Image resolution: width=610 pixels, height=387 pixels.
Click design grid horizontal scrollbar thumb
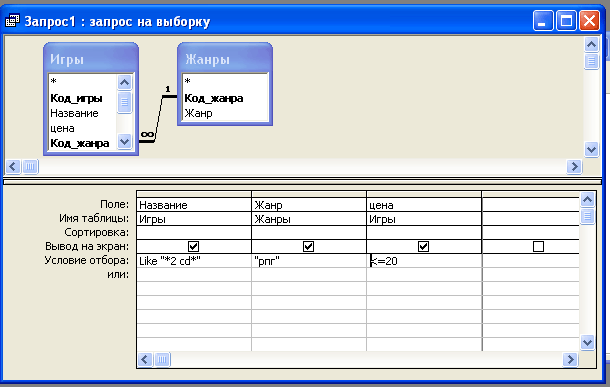pos(162,359)
